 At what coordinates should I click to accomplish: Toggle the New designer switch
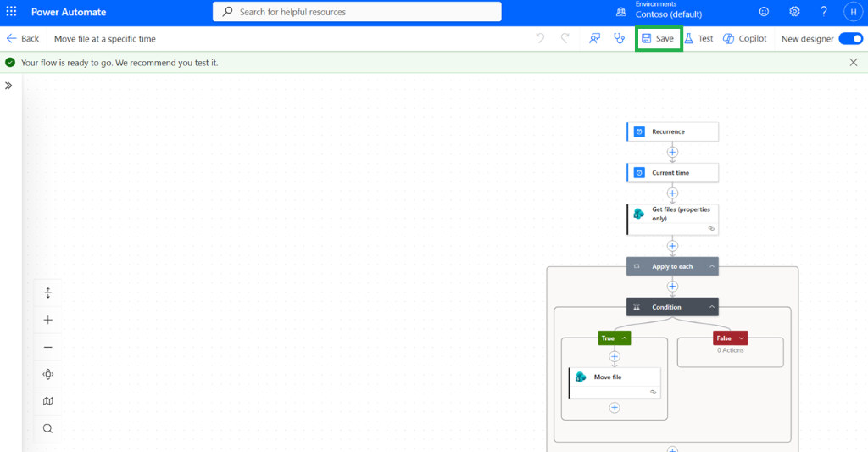tap(850, 39)
